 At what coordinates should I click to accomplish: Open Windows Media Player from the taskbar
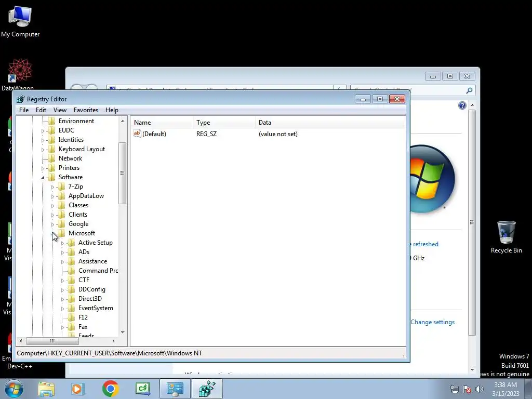pos(78,389)
